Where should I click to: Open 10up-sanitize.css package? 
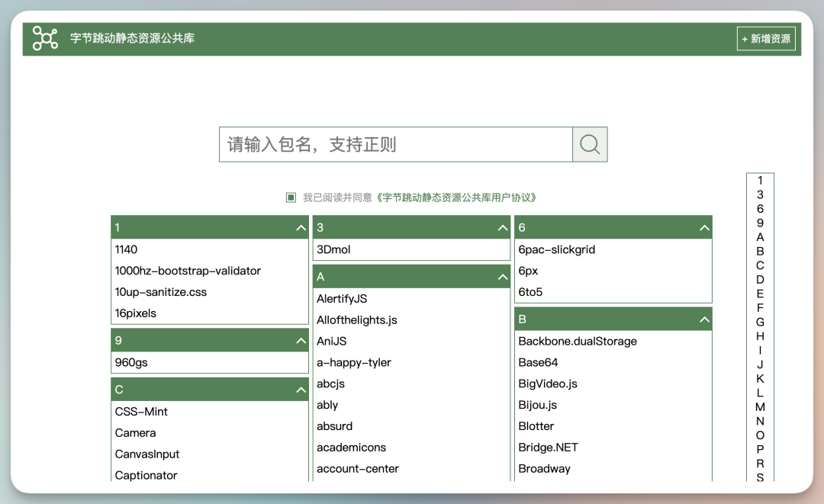pyautogui.click(x=161, y=293)
